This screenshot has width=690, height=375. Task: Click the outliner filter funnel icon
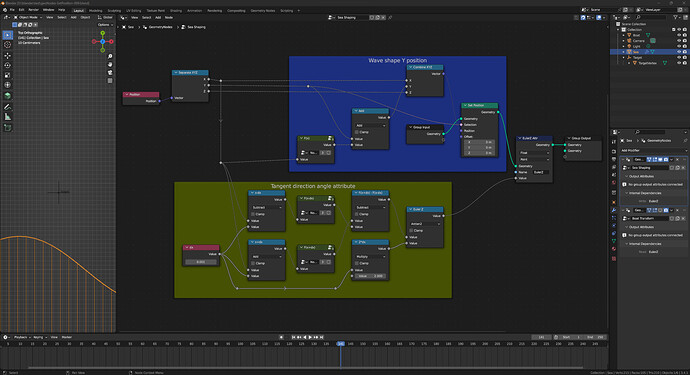click(675, 18)
